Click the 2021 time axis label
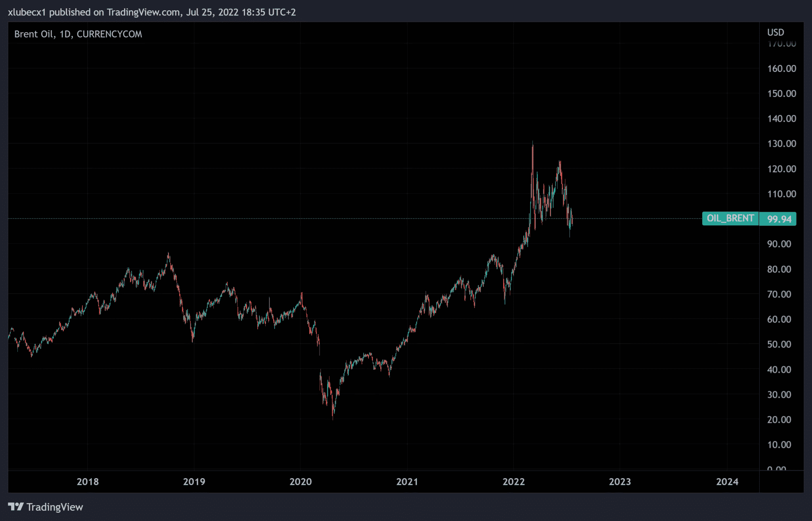 407,482
